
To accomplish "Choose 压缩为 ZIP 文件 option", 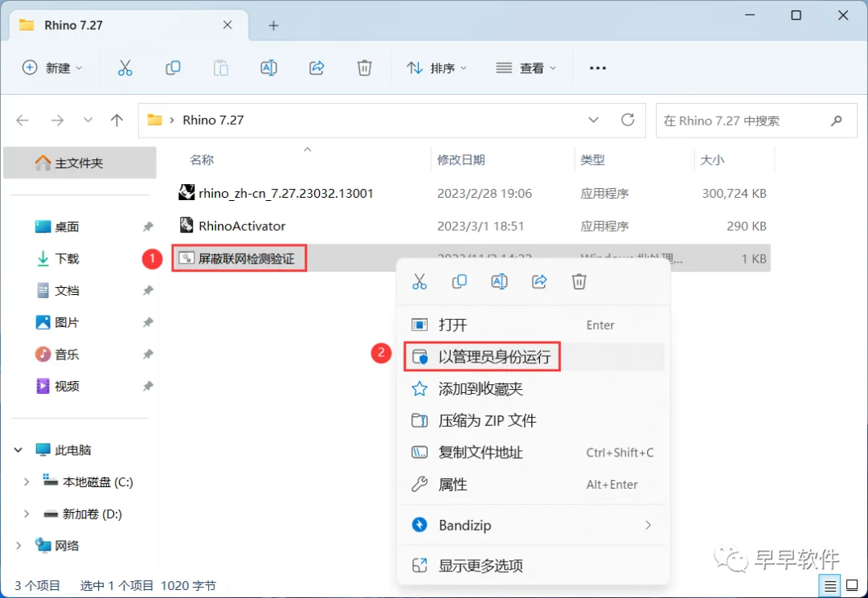I will pyautogui.click(x=534, y=421).
